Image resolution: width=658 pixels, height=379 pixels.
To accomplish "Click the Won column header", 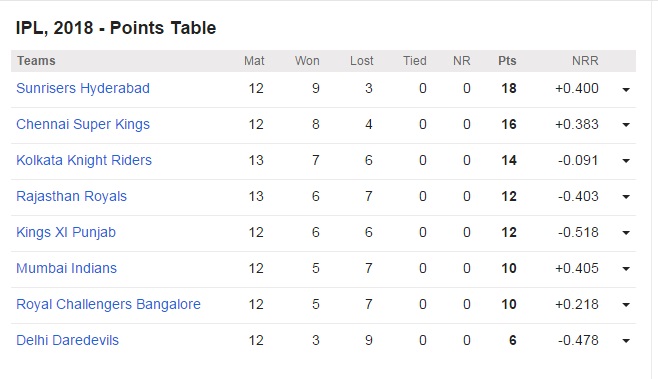I will 307,61.
